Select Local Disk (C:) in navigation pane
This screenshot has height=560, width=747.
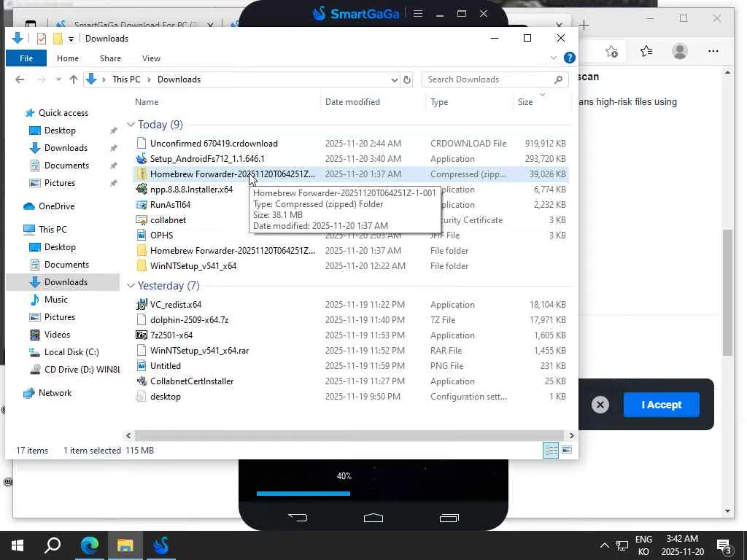71,352
